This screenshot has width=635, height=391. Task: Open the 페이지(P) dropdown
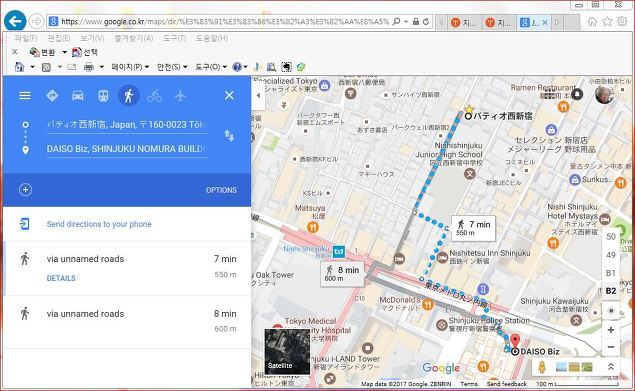click(x=130, y=67)
